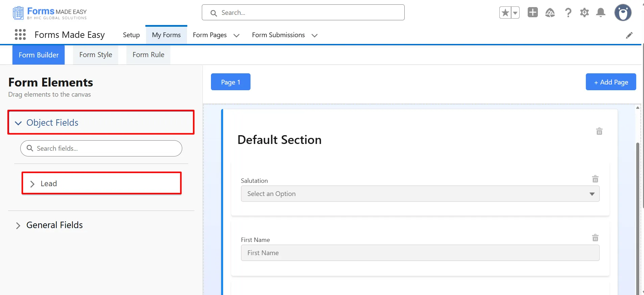Open the global actions plus icon
Image resolution: width=644 pixels, height=295 pixels.
tap(532, 13)
